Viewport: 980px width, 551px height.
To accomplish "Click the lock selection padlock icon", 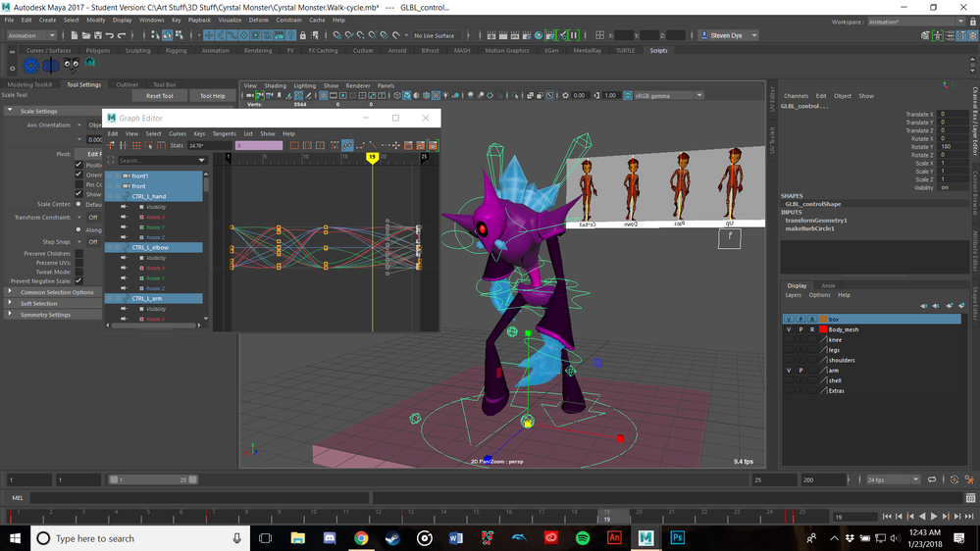I will point(303,35).
